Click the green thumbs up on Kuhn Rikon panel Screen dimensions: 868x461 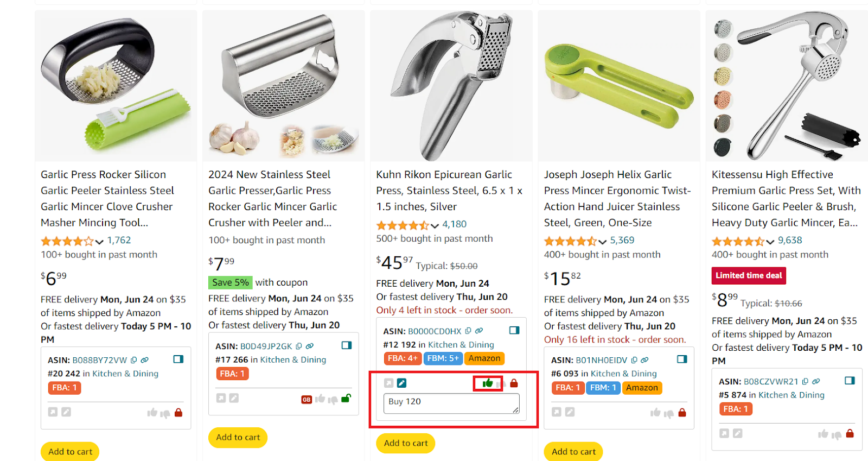[x=489, y=383]
